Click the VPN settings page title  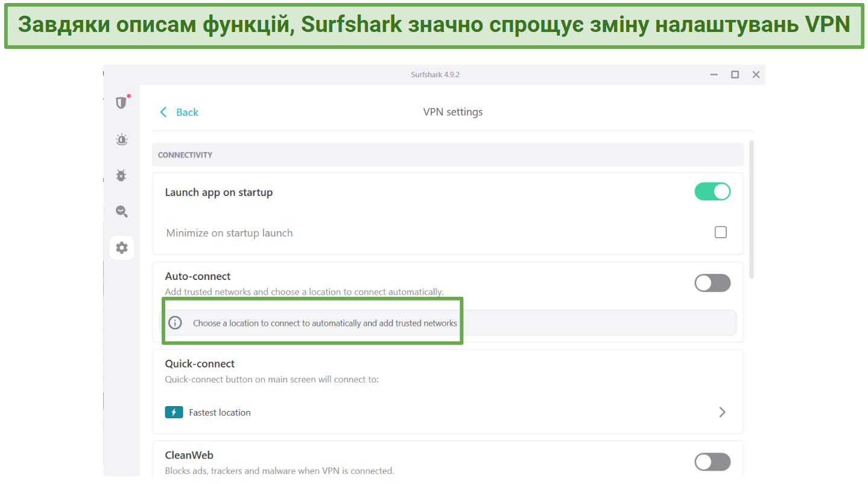pyautogui.click(x=453, y=112)
